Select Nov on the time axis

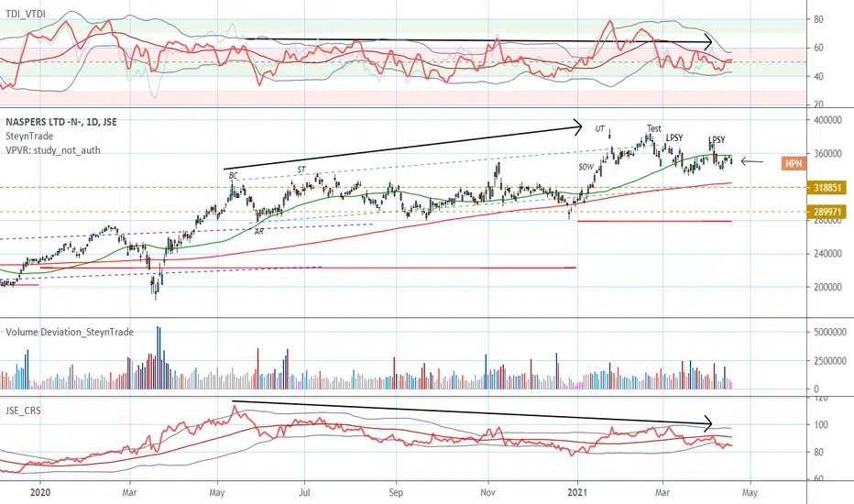(488, 493)
